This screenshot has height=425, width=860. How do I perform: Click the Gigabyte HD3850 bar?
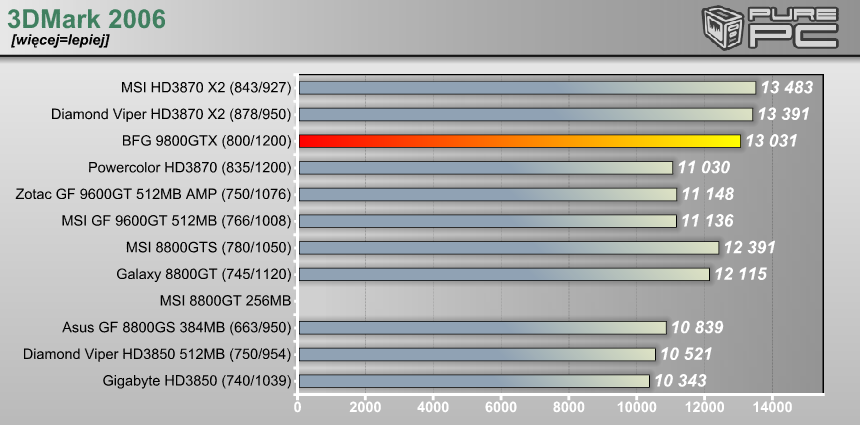coord(474,381)
